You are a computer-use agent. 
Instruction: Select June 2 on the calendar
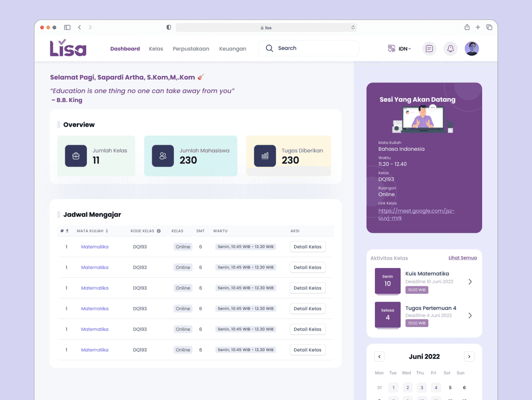click(408, 388)
